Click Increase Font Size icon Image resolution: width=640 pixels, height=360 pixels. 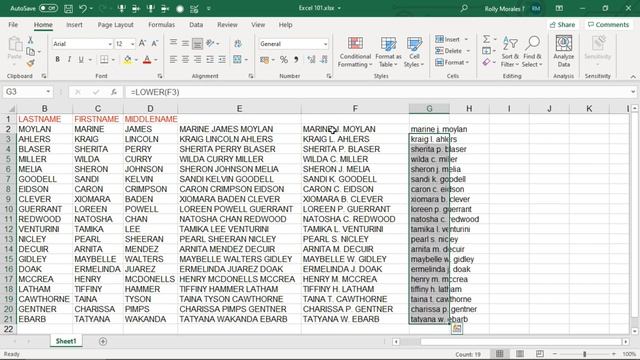(142, 43)
